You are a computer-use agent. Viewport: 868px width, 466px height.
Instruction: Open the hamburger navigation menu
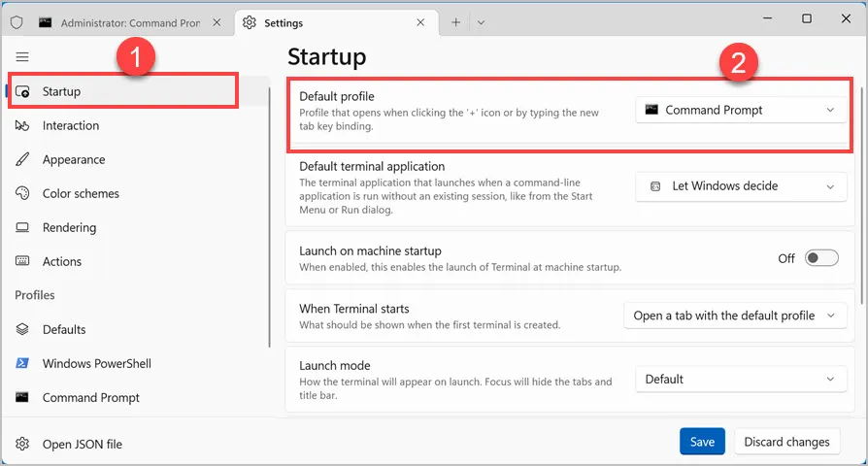pos(22,57)
